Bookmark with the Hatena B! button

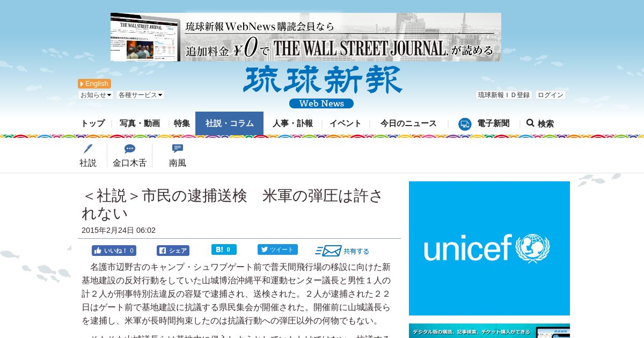224,249
